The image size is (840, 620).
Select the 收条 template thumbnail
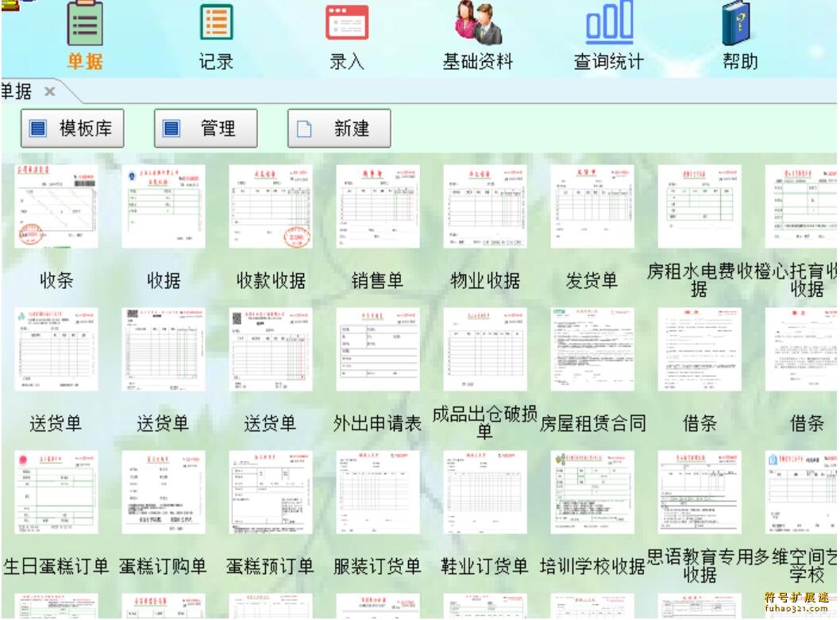point(56,206)
